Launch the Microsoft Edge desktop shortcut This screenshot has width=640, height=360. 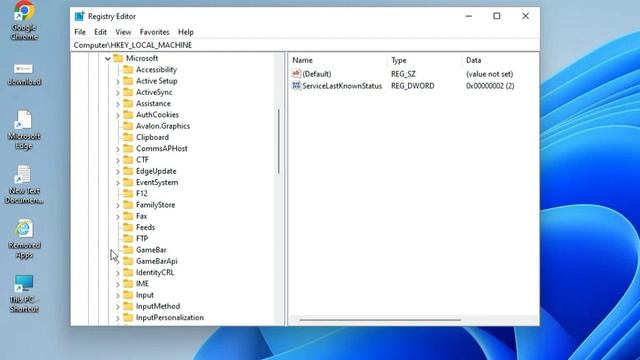pyautogui.click(x=24, y=129)
